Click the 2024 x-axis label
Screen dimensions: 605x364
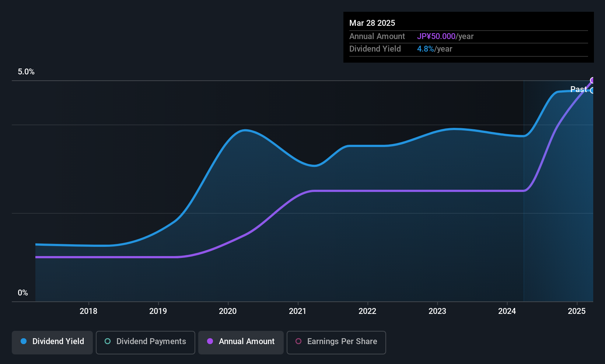coord(507,311)
